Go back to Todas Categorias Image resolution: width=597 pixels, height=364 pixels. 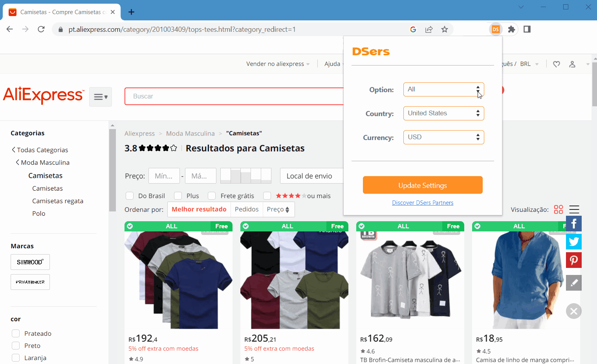point(40,150)
